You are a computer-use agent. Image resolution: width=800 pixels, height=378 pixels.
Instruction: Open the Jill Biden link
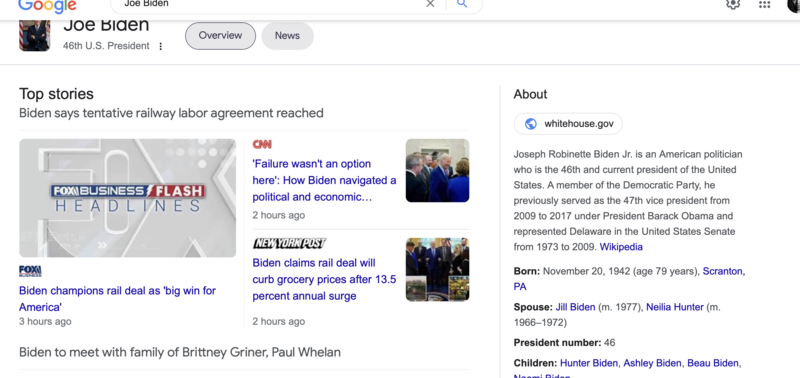tap(575, 307)
